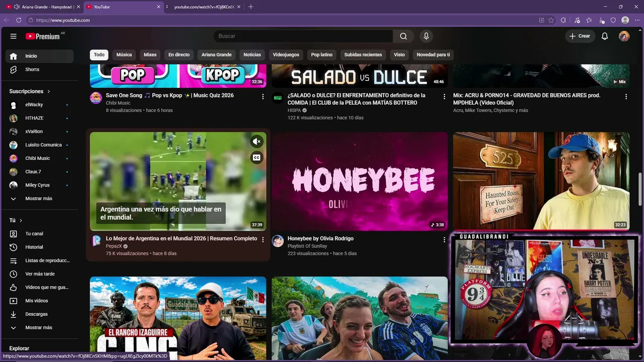Select the Mixes filter chip
Image resolution: width=644 pixels, height=362 pixels.
click(150, 55)
